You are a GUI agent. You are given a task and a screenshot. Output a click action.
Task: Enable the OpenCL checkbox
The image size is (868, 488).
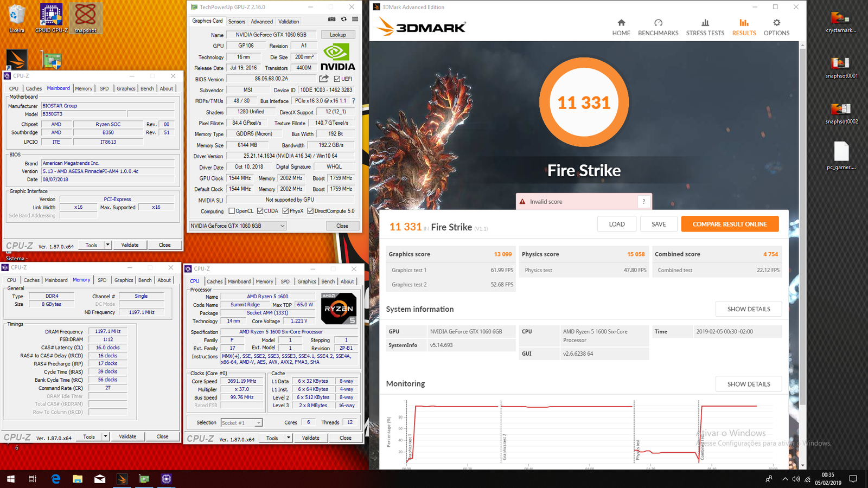click(x=232, y=211)
